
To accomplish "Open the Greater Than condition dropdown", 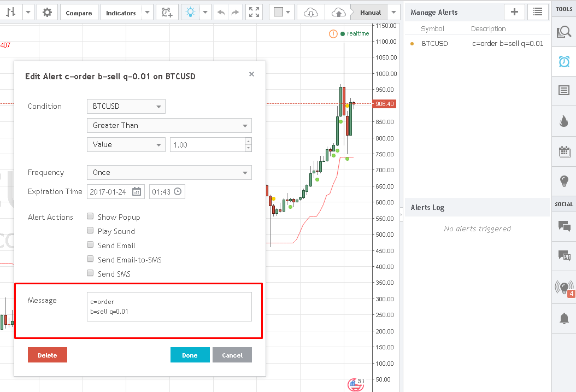I will click(x=169, y=125).
